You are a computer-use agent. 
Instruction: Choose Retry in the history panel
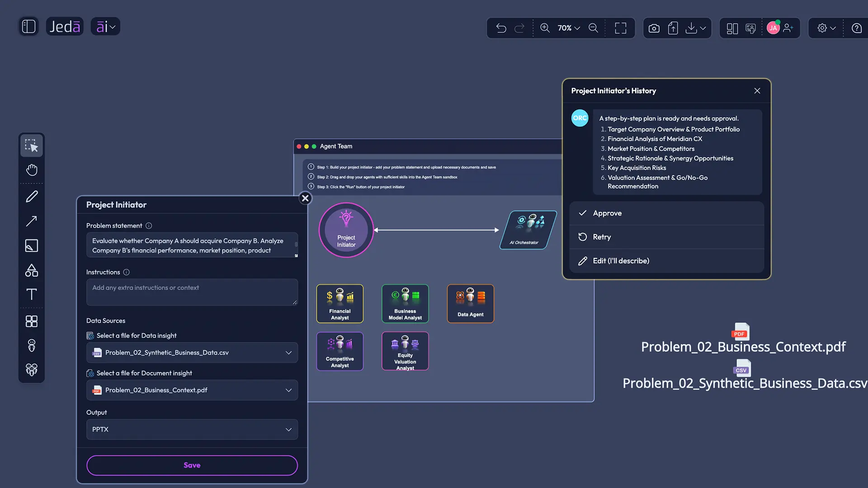pyautogui.click(x=666, y=237)
